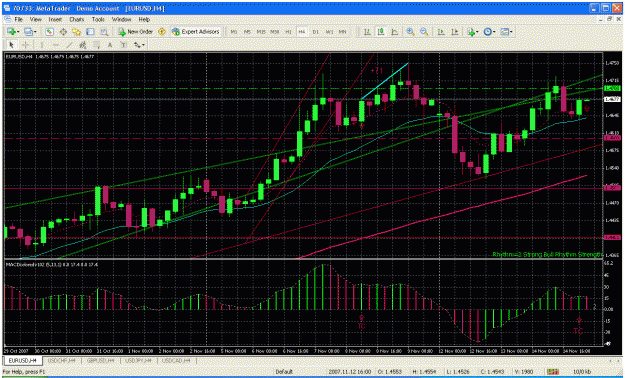Click the connection status bars icon
625x378 pixels.
[552, 372]
